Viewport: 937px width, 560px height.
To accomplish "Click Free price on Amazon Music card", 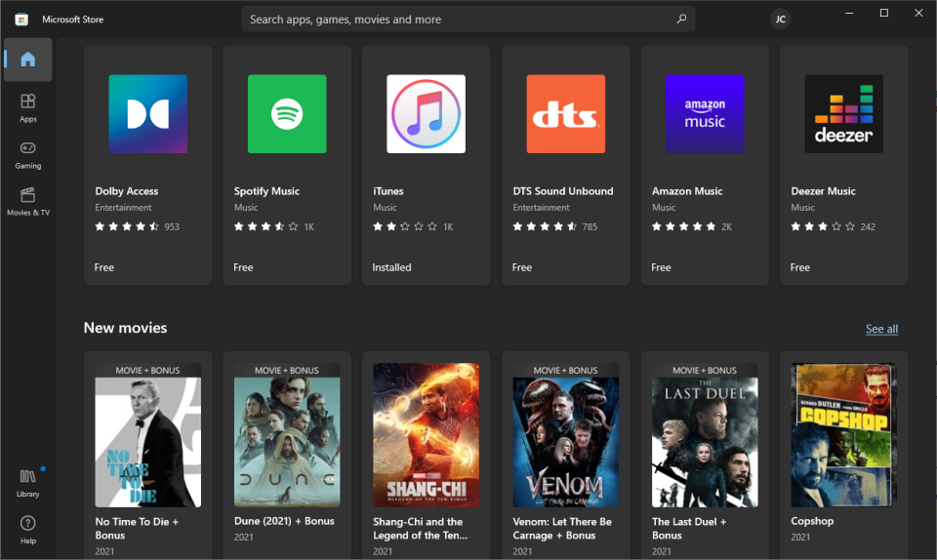I will (661, 267).
